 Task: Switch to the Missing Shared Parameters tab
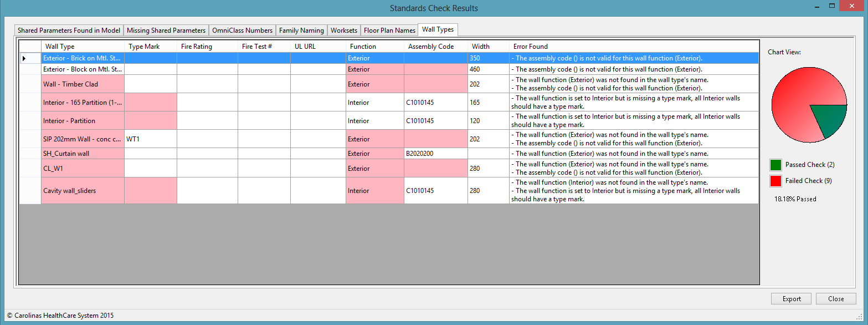[166, 30]
